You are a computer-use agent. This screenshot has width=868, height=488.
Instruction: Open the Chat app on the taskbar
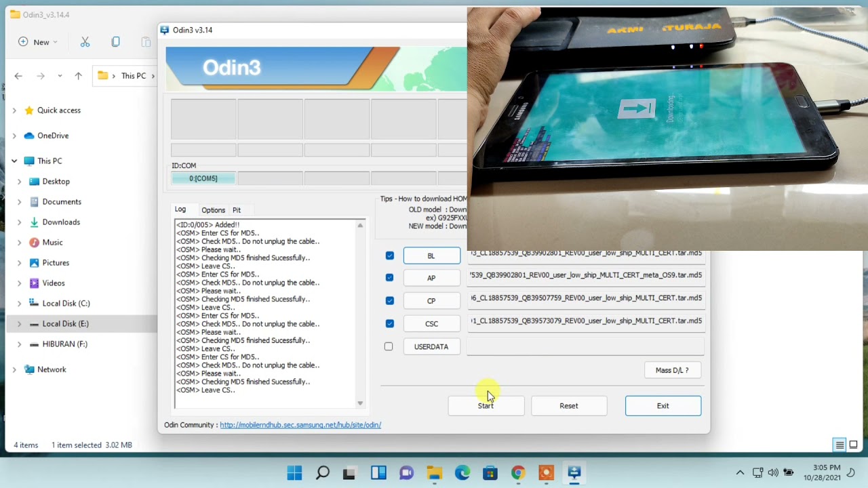[x=406, y=473]
